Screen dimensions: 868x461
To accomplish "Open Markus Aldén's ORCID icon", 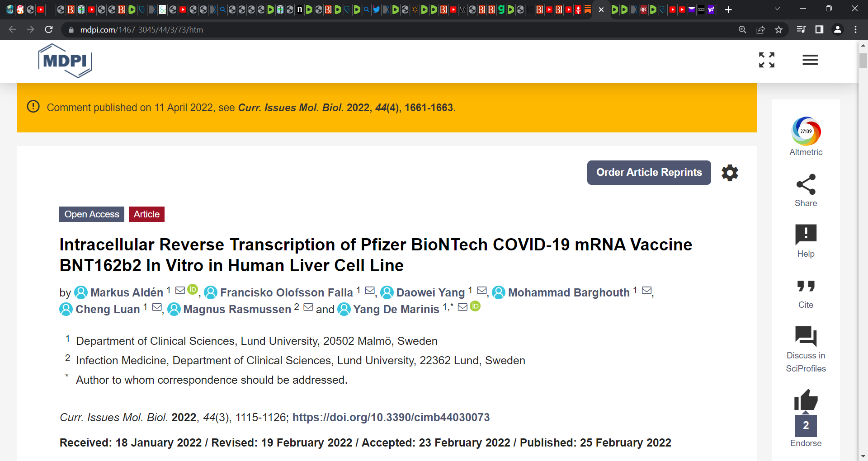I will click(193, 289).
